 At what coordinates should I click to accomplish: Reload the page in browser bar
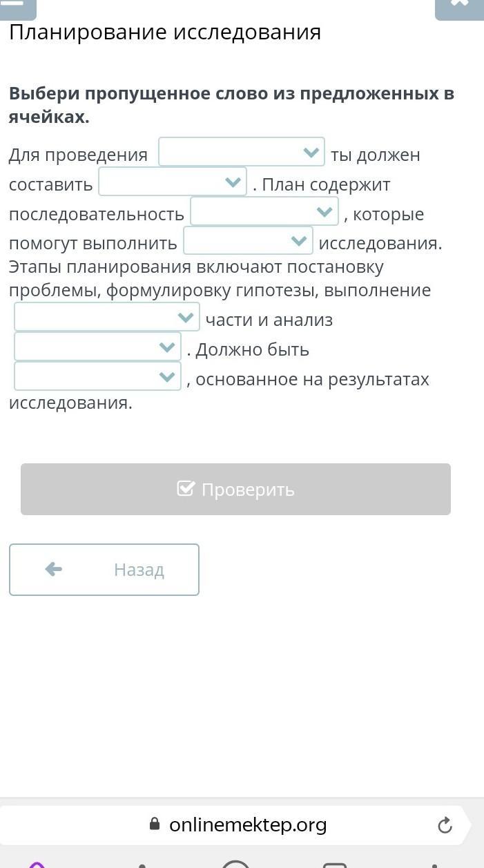pyautogui.click(x=445, y=824)
